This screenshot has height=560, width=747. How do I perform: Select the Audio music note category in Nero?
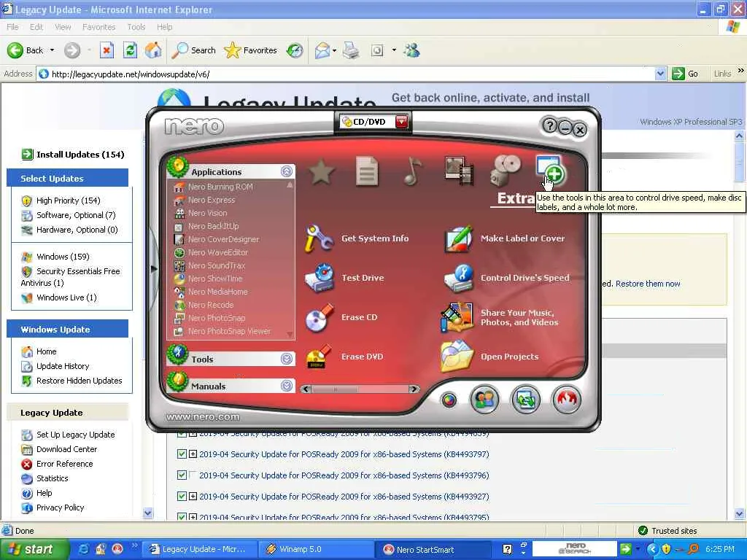click(413, 171)
